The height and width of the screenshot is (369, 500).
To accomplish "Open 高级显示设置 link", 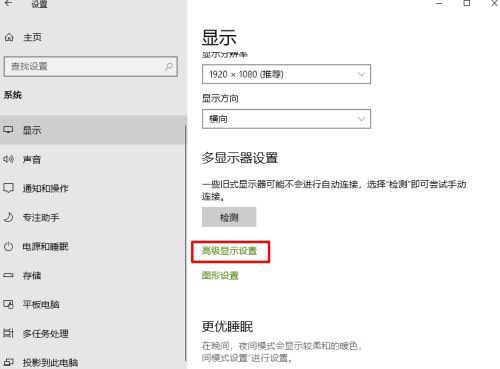I will coord(230,251).
